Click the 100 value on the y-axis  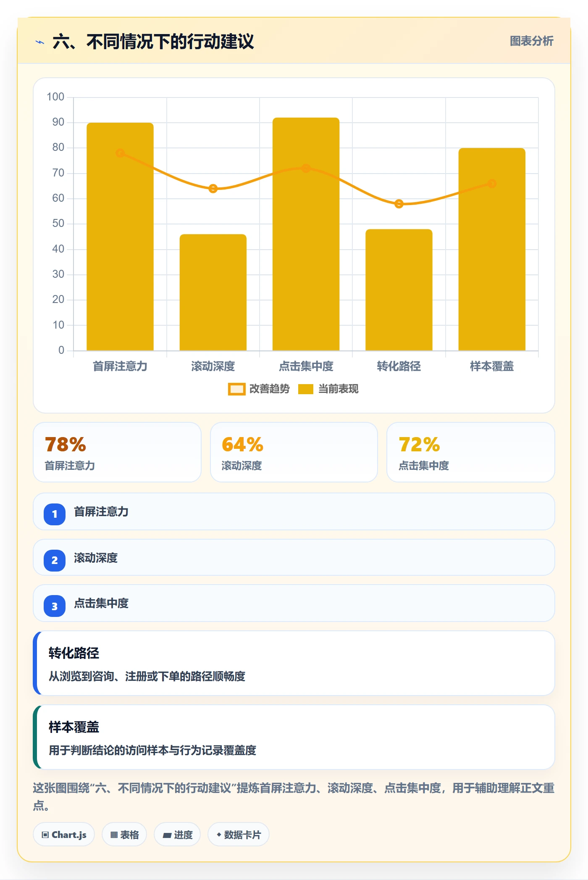[55, 97]
